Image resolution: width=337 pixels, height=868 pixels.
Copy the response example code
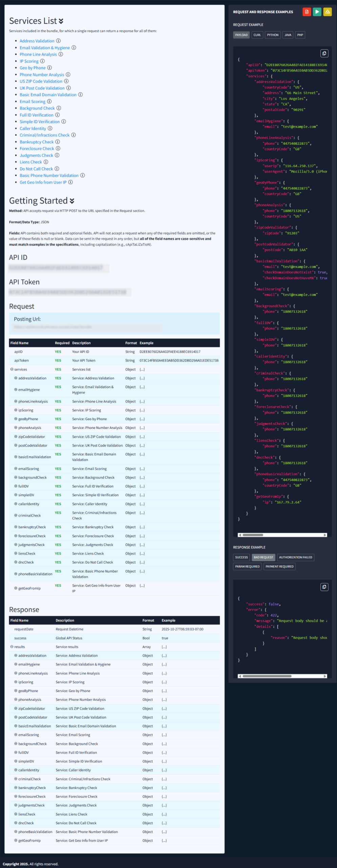(324, 587)
